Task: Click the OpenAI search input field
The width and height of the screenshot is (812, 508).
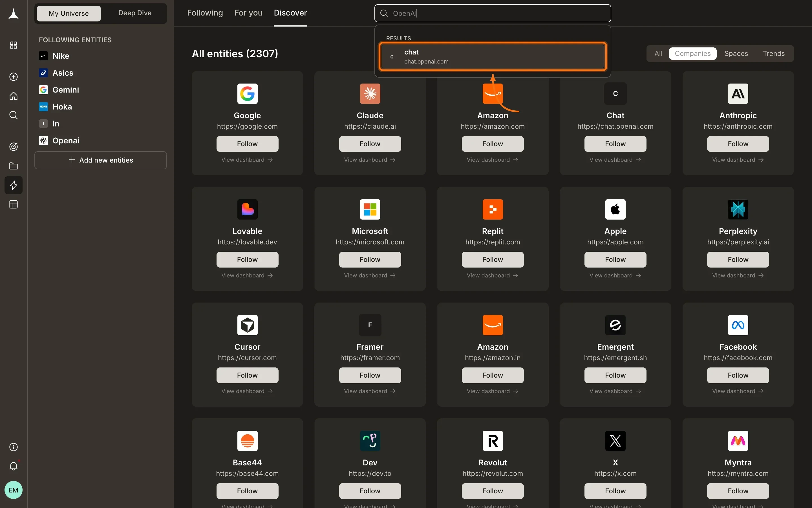Action: tap(493, 14)
